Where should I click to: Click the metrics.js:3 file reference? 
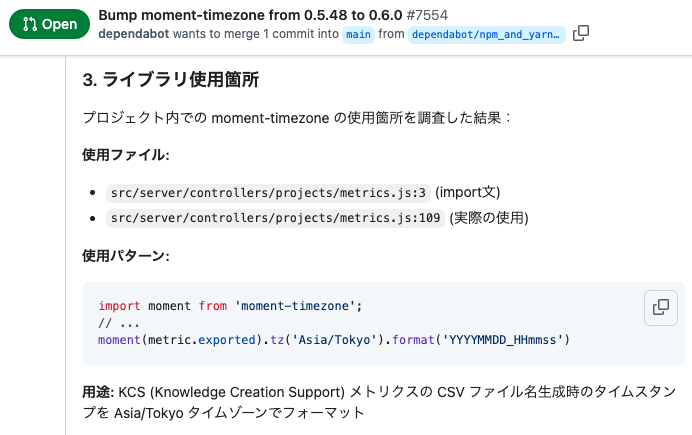(268, 192)
